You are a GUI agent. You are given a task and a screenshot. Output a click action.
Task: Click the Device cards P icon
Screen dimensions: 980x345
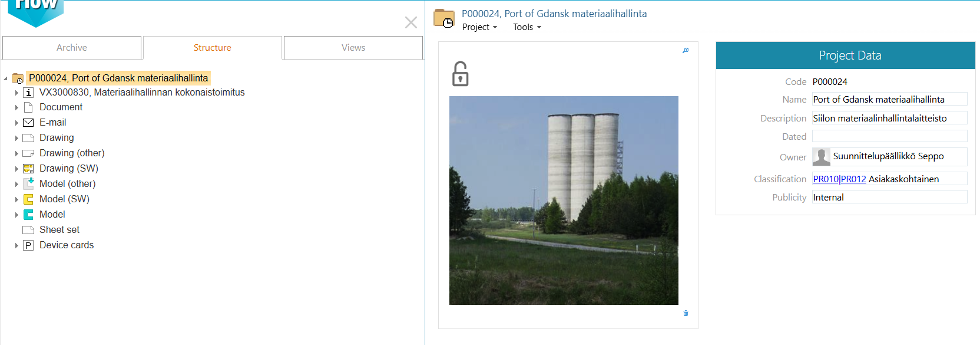[28, 245]
